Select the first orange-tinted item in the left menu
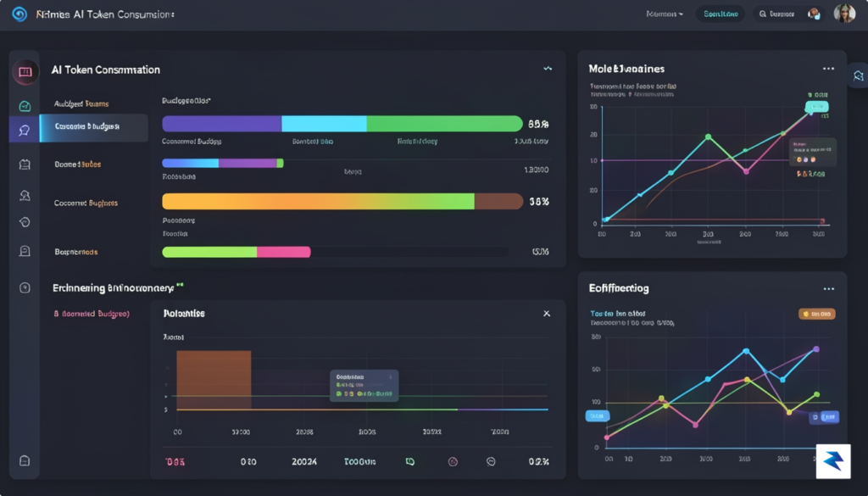 81,103
